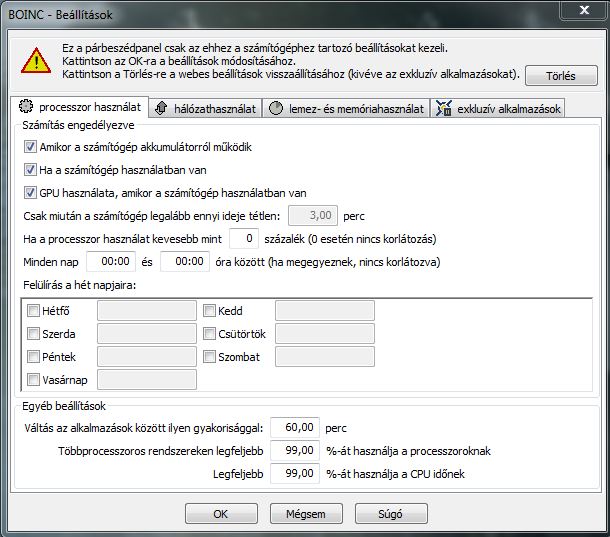Viewport: 610px width, 537px height.
Task: Click the application switch interval field 60,00
Action: 295,427
